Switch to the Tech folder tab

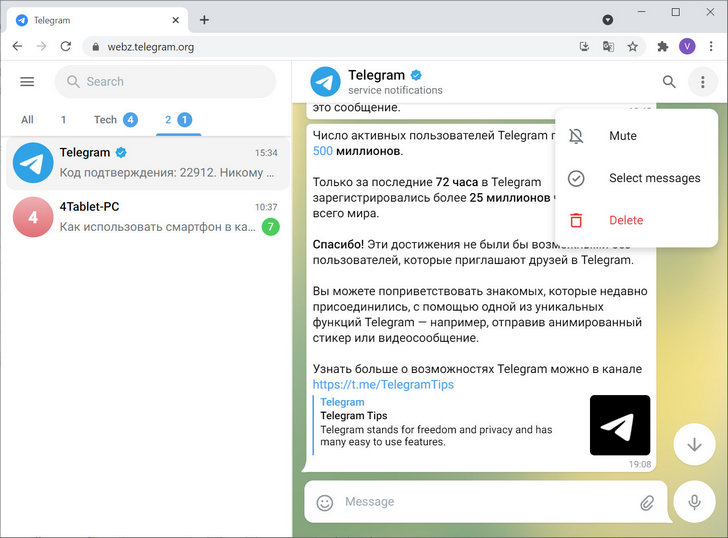(116, 120)
